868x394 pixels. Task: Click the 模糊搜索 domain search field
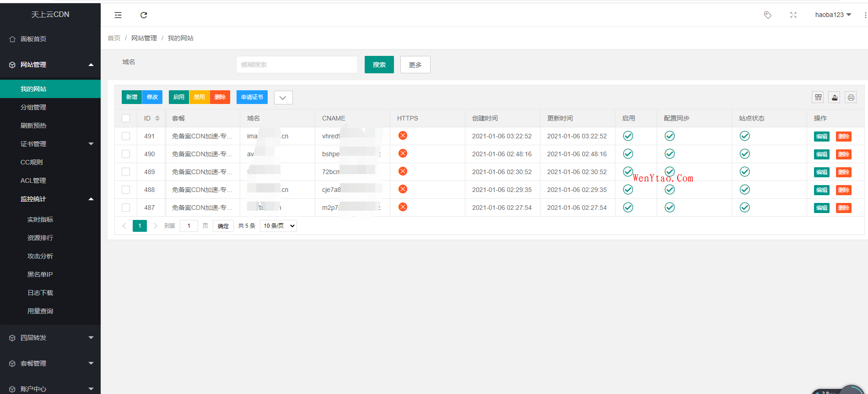[x=297, y=65]
